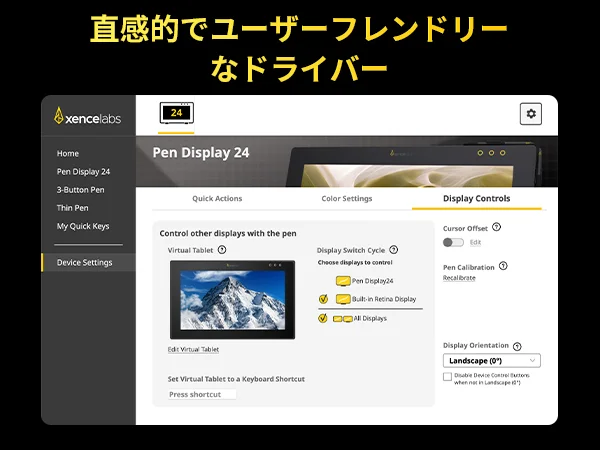This screenshot has height=450, width=600.
Task: Click the Pen Display24 monitor icon
Action: (343, 281)
